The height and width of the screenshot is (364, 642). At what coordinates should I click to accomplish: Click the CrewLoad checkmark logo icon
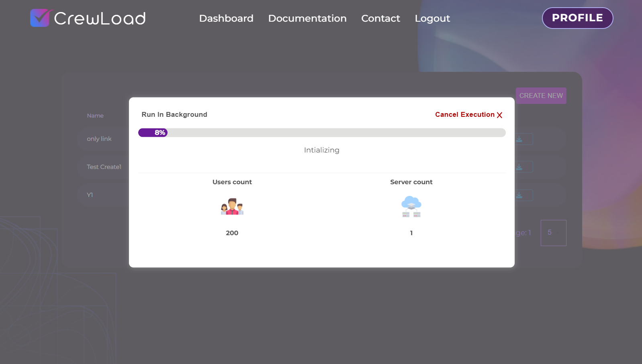coord(39,18)
